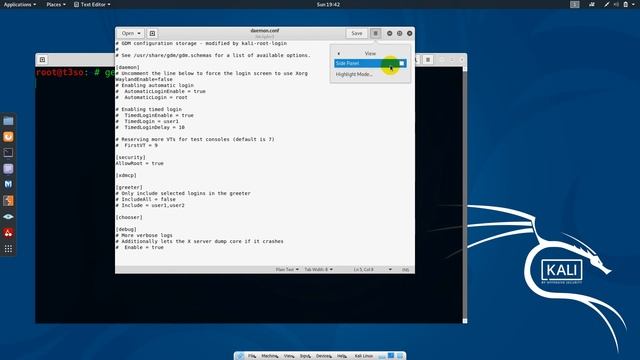Screen dimensions: 640x360
Task: Open the Ln 5, Col 8 position dropdown
Action: (x=372, y=269)
